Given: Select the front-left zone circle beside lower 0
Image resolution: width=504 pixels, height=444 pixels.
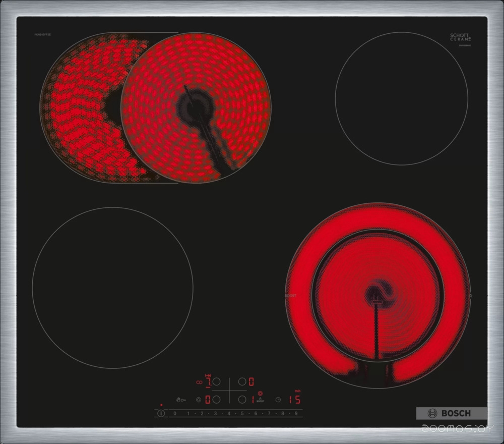Looking at the screenshot, I should tap(216, 400).
